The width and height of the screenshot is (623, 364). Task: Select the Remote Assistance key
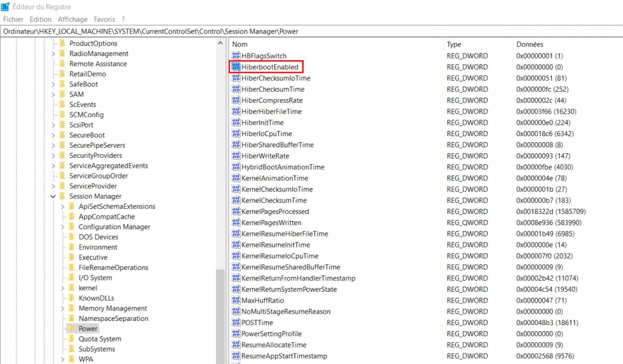pyautogui.click(x=98, y=64)
